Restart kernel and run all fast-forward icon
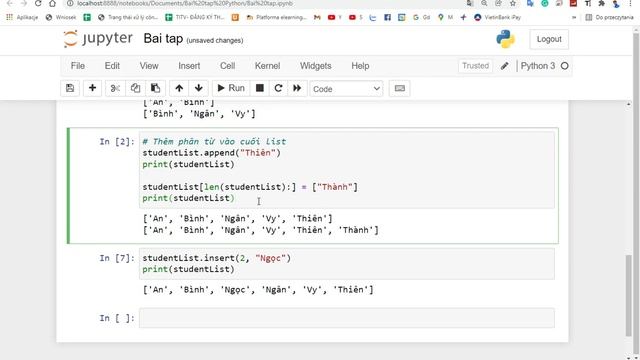The image size is (640, 360). point(297,88)
